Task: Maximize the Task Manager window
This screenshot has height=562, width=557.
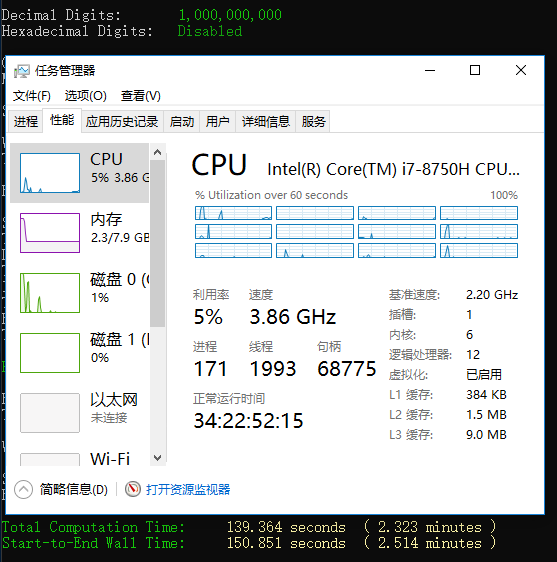Action: pos(475,70)
